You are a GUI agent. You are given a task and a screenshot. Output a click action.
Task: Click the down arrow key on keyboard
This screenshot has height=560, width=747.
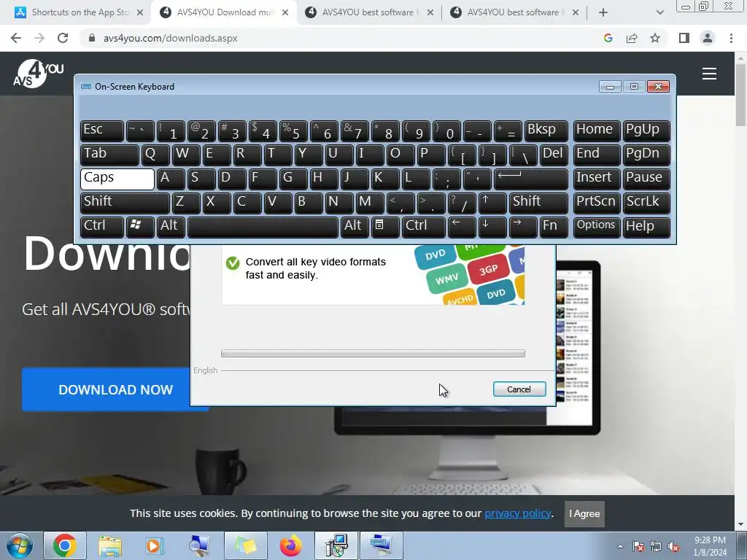[492, 227]
